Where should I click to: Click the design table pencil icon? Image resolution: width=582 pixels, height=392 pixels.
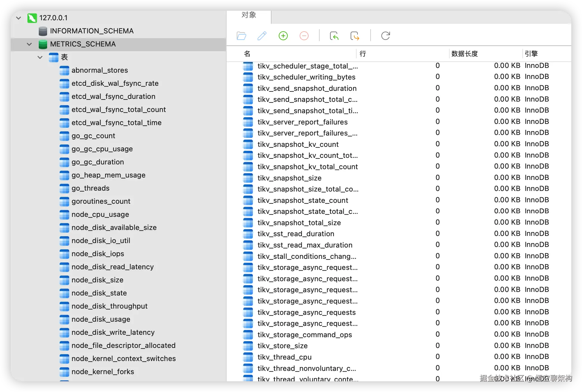pos(262,36)
